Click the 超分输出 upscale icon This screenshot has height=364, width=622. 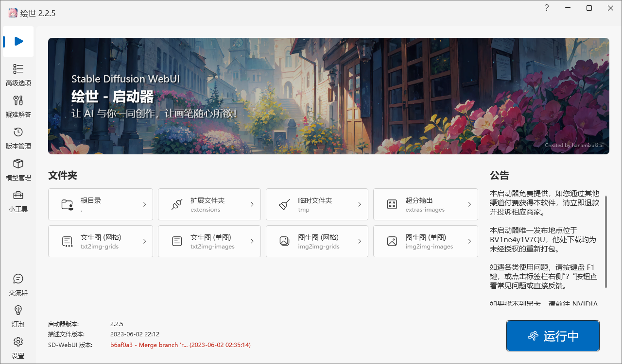[392, 204]
